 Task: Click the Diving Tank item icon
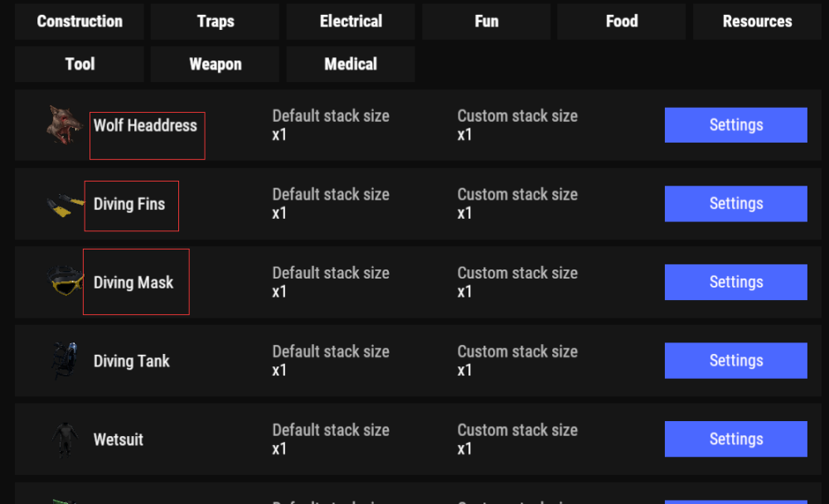coord(65,361)
